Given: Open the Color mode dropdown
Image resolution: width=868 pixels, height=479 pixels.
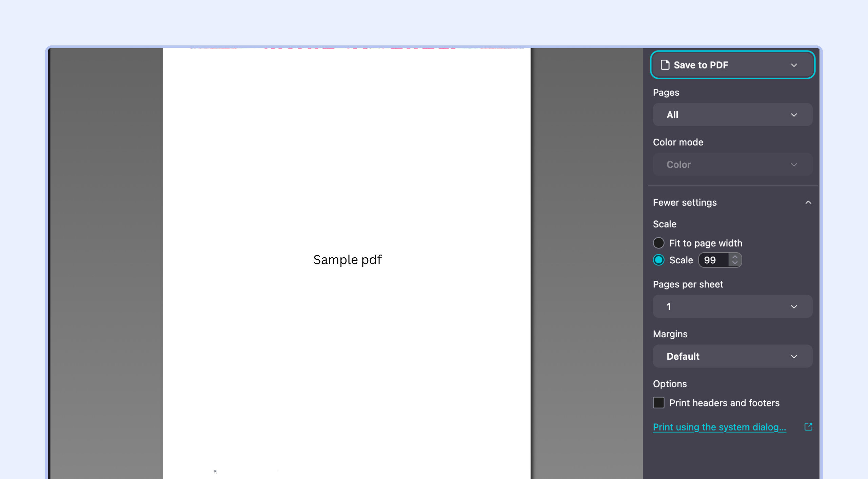Looking at the screenshot, I should coord(732,164).
